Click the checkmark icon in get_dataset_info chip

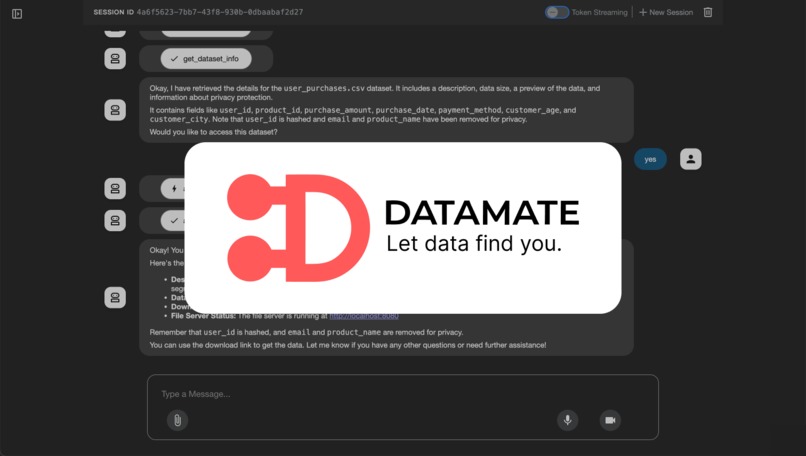point(174,59)
